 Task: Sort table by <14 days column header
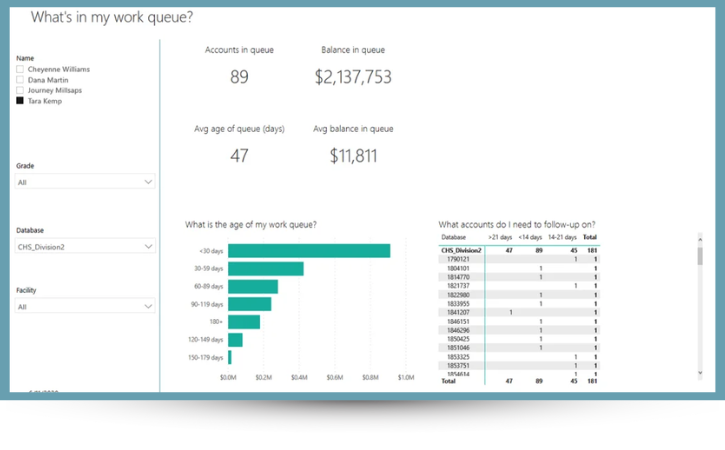point(530,237)
